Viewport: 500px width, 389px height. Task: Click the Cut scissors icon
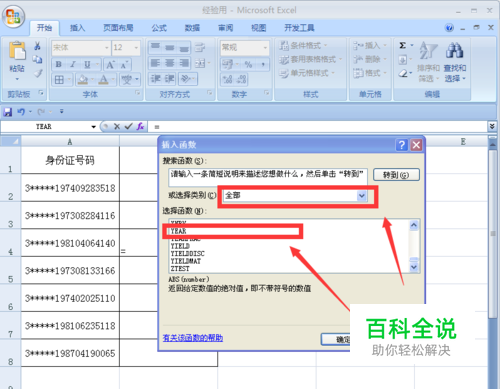(x=37, y=46)
